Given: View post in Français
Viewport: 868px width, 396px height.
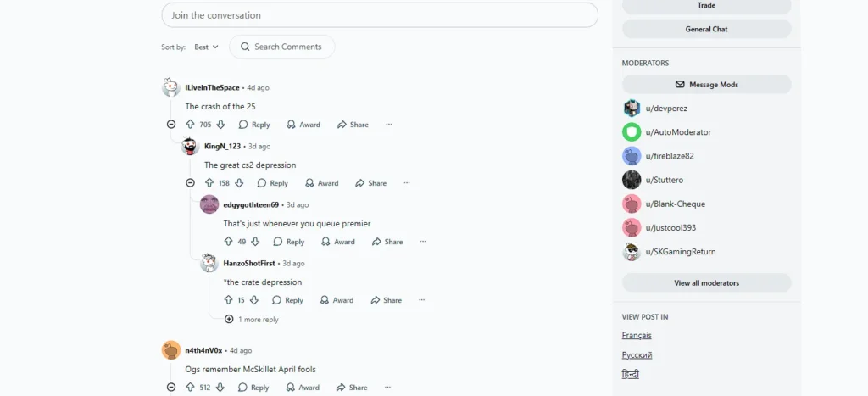Looking at the screenshot, I should (637, 336).
